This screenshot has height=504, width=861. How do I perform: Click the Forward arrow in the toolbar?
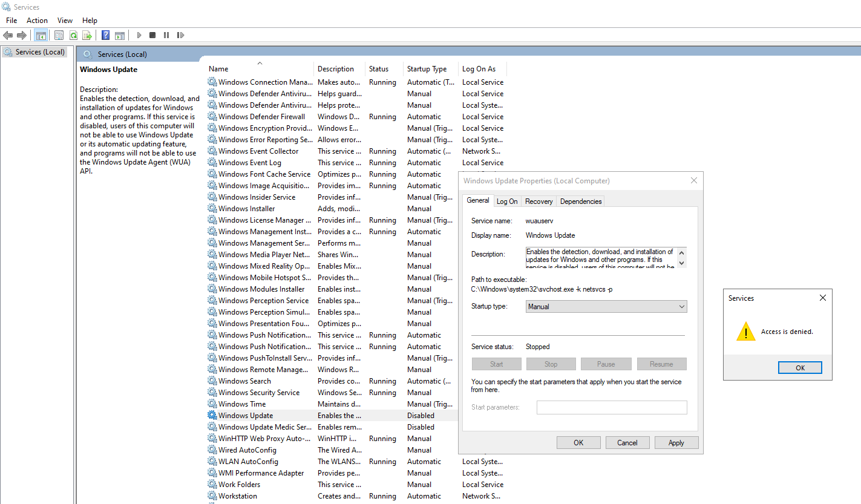point(22,35)
